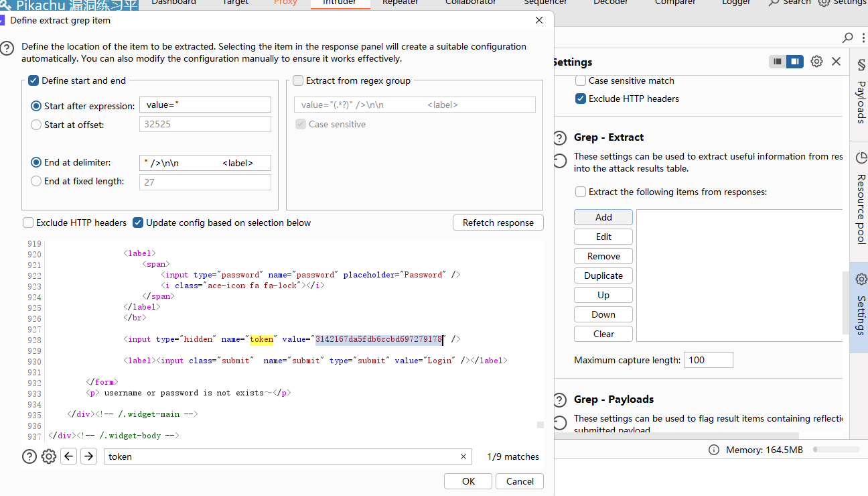Go to next search match arrow
This screenshot has width=868, height=496.
pyautogui.click(x=88, y=456)
